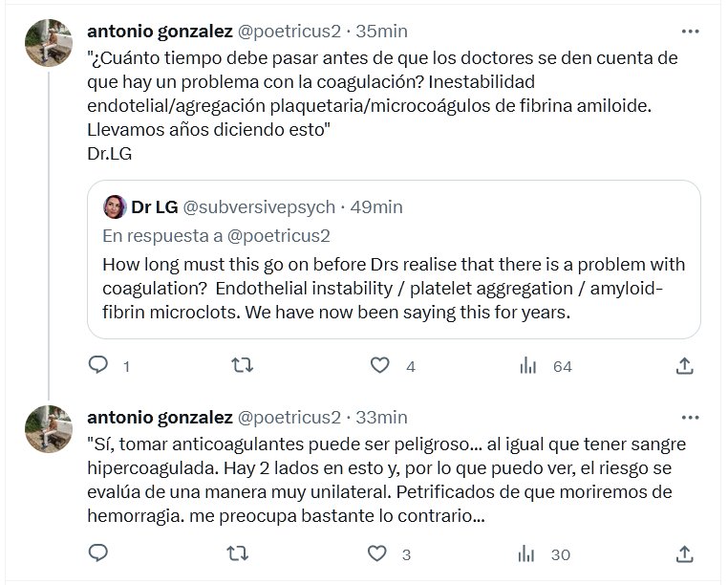728x585 pixels.
Task: View analytics showing 30 views
Action: 527,552
